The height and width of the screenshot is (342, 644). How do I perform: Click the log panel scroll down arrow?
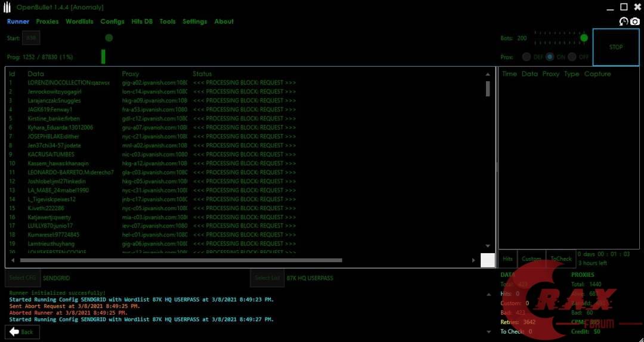pyautogui.click(x=488, y=332)
